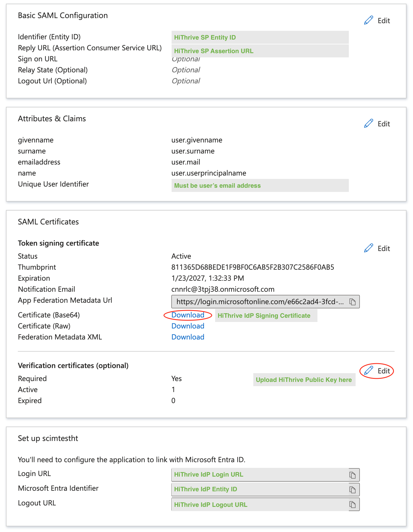Click the Notification Email address

tap(223, 289)
